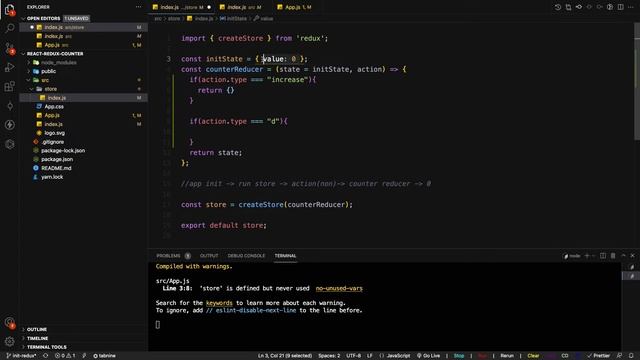Maximize the terminal panel with caret icon

tap(623, 256)
